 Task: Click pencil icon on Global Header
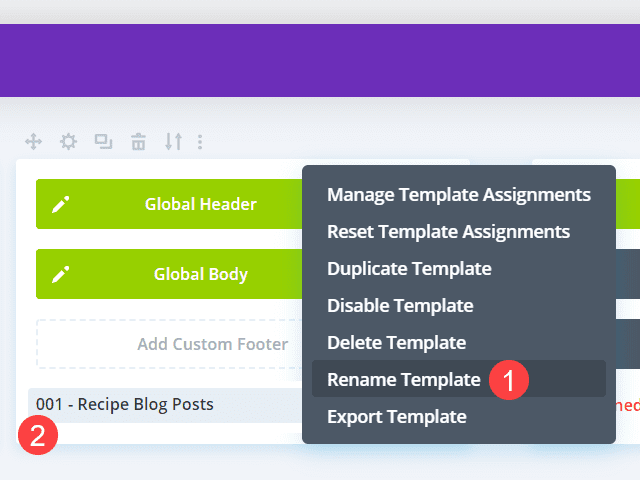click(x=61, y=204)
